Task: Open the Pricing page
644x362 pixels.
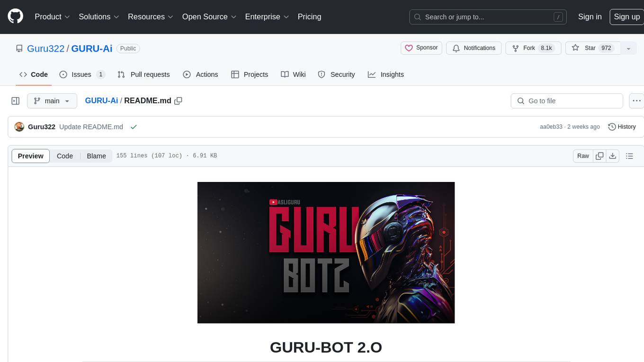Action: point(309,17)
